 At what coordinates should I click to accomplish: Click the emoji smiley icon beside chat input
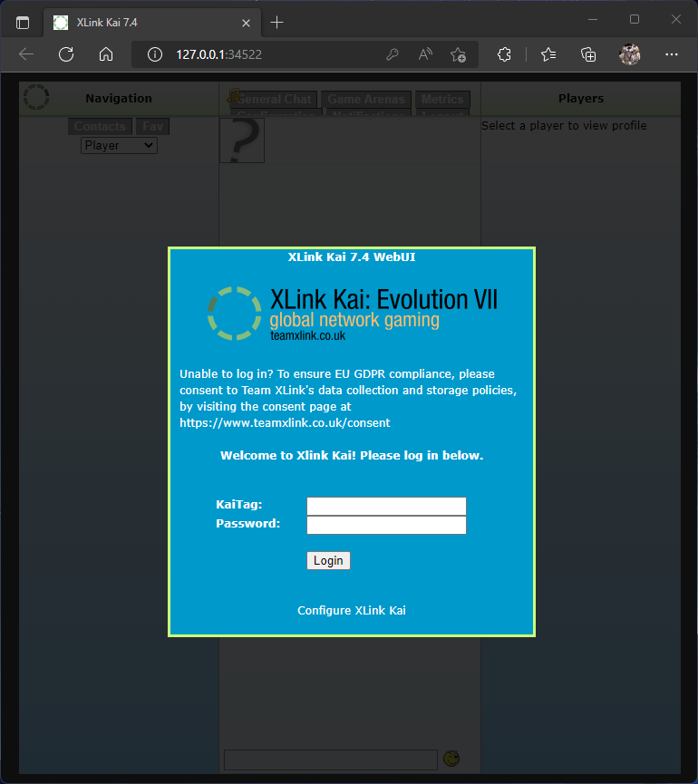[451, 758]
